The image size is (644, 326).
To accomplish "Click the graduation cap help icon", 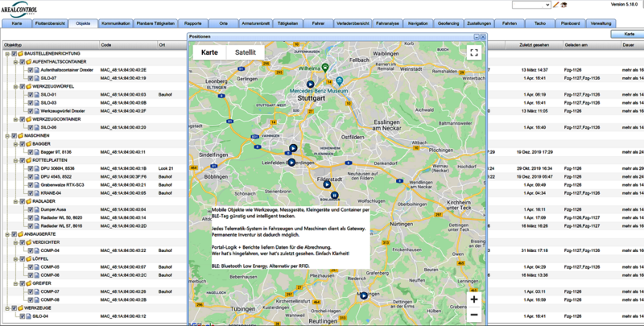I will click(x=564, y=5).
